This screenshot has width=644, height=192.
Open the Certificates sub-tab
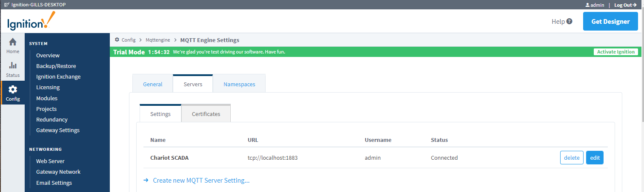pos(206,114)
